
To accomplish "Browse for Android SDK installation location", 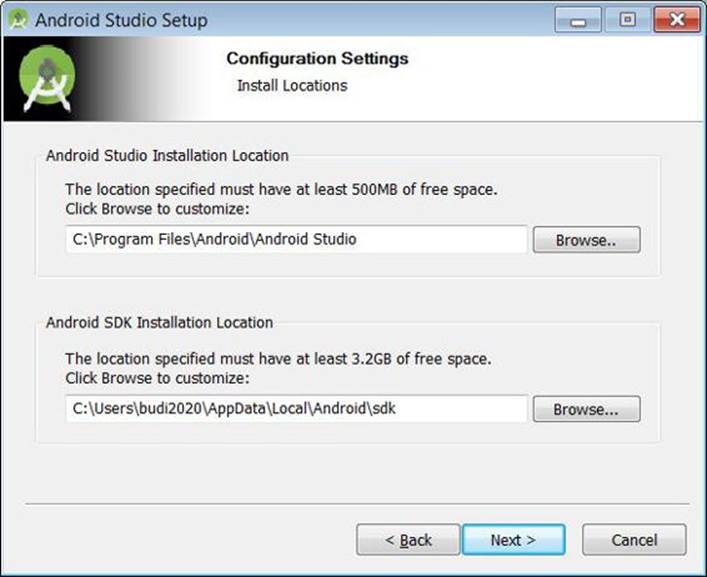I will pos(586,409).
